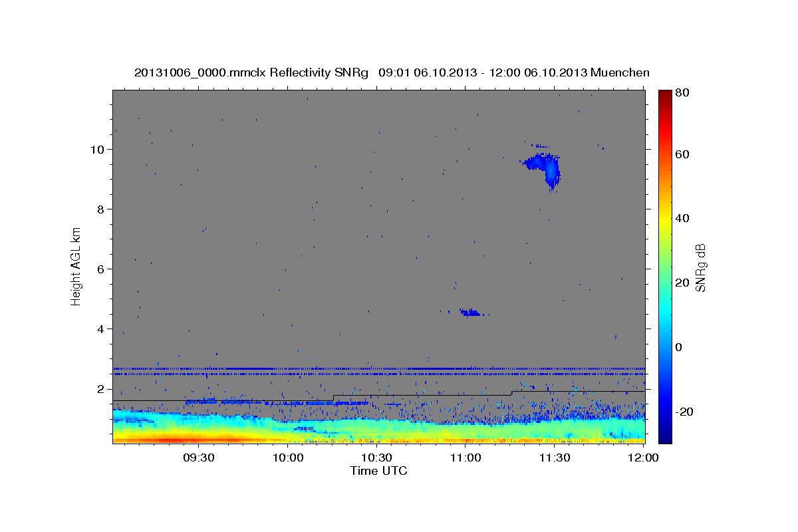Click the height tick label 10
Screen dimensions: 798x532
coord(98,149)
